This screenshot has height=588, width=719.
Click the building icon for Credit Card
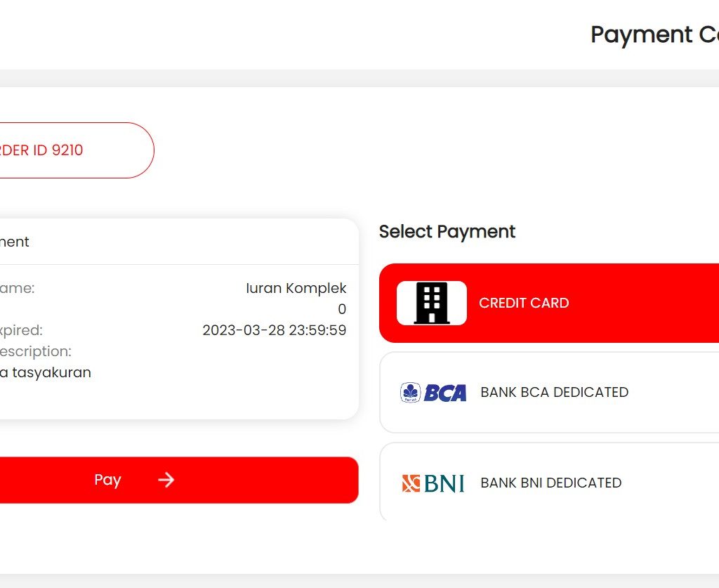[431, 303]
